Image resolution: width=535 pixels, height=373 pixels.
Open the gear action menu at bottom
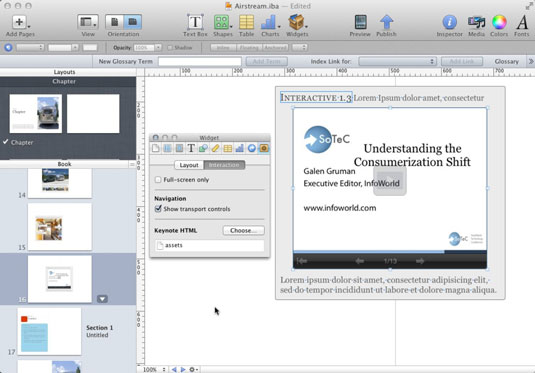point(193,369)
